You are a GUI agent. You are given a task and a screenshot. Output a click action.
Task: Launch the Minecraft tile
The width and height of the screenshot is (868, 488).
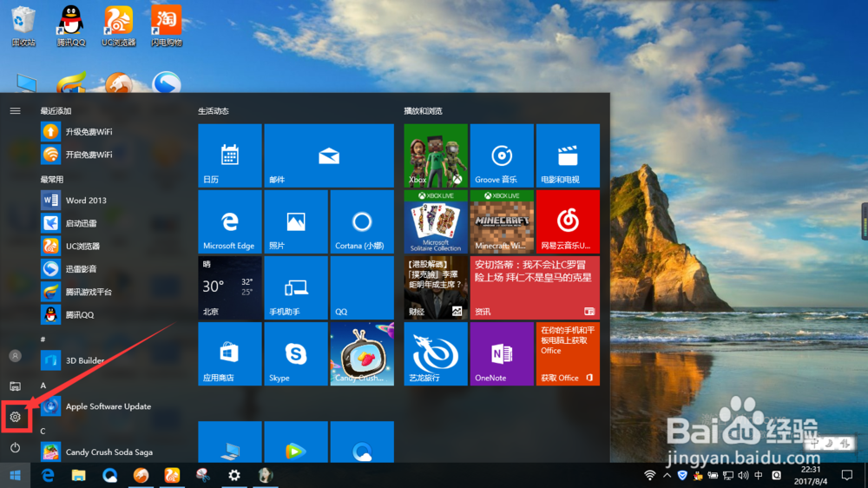502,221
